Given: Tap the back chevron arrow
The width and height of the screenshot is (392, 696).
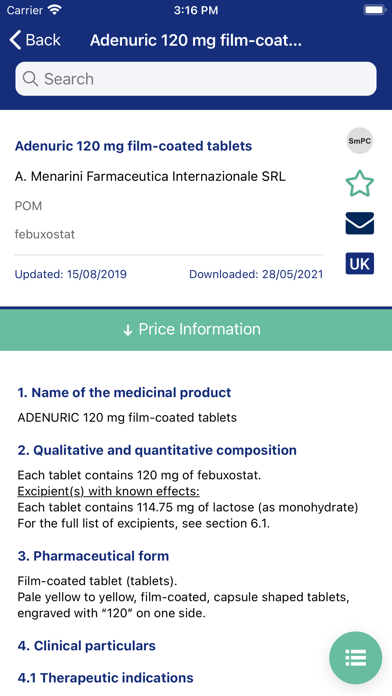Looking at the screenshot, I should [15, 40].
